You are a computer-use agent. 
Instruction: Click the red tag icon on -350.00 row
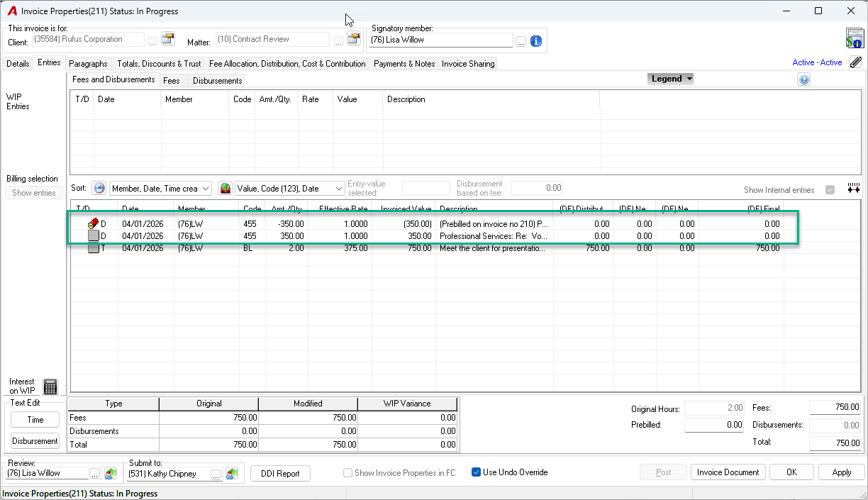click(93, 223)
